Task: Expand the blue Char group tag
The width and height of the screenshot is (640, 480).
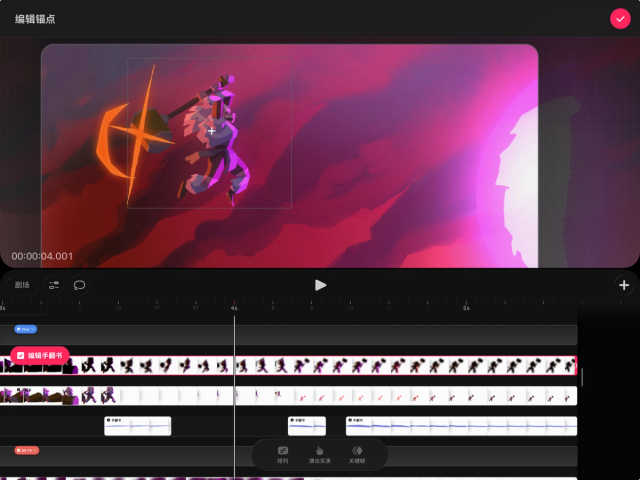Action: click(26, 329)
